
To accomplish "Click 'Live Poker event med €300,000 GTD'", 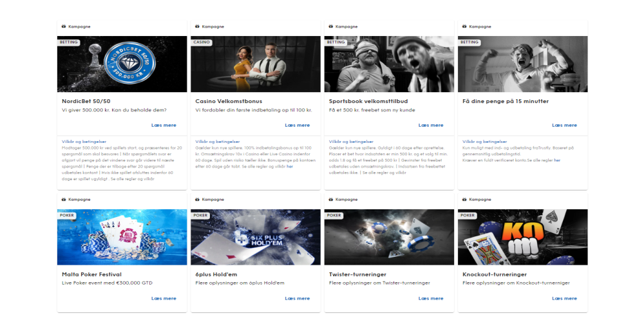I will [x=107, y=283].
